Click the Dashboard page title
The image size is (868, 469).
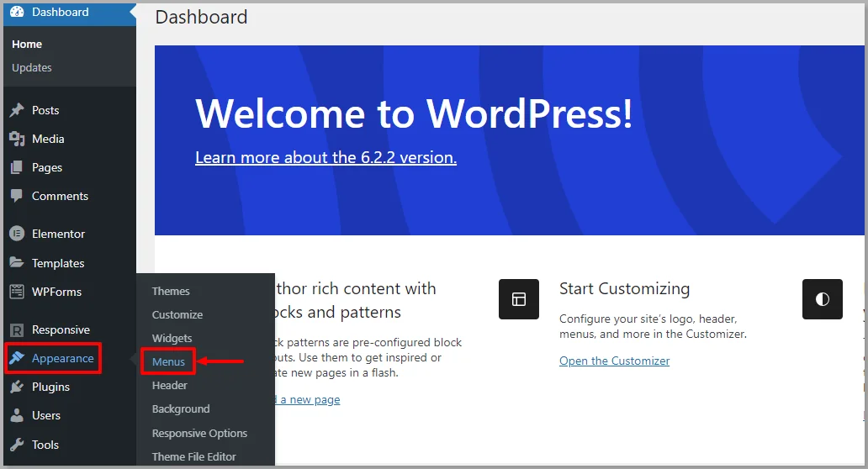click(x=201, y=17)
